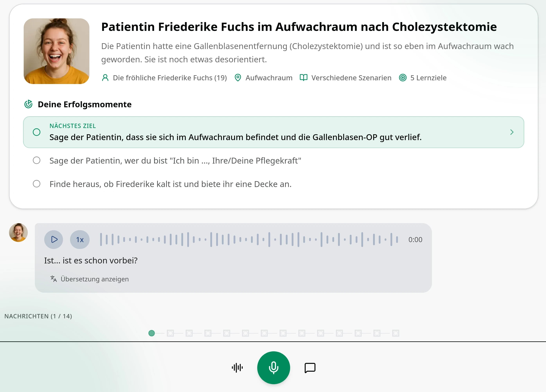Click the first green message progress dot
This screenshot has height=392, width=546.
151,333
